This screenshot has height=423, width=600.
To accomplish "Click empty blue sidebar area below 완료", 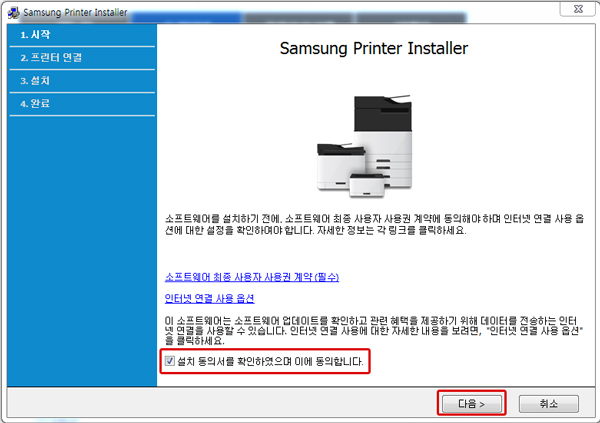I will point(80,250).
